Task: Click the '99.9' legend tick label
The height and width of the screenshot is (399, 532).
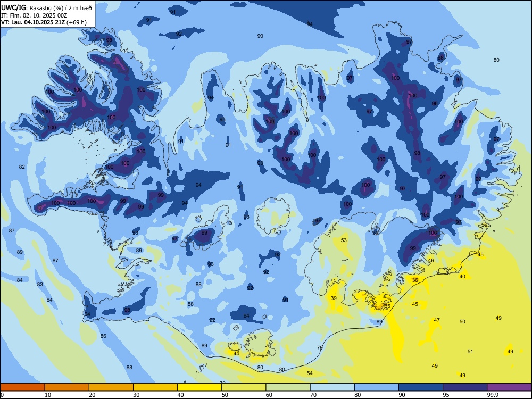Action: tap(493, 395)
